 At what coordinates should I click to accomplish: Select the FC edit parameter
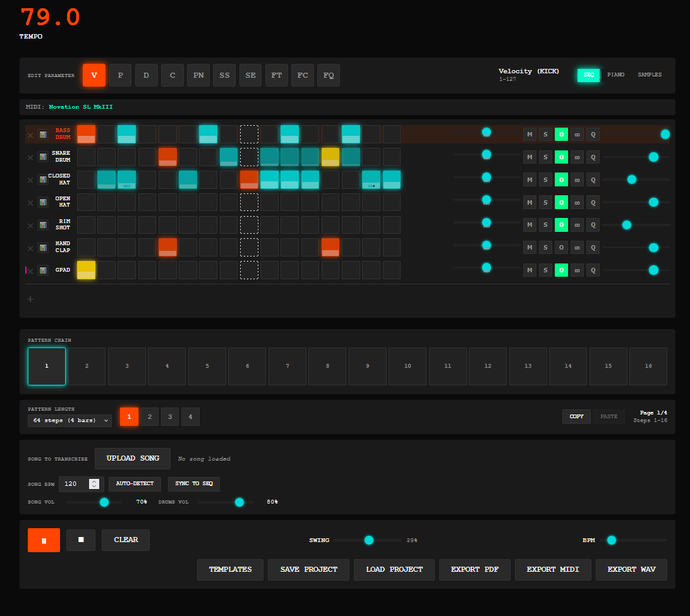[302, 75]
